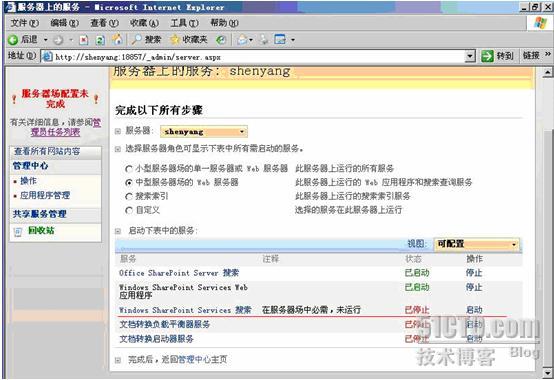Screen dimensions: 554x380
Task: Start Windows SharePoint Services 搜索 service
Action: point(474,310)
